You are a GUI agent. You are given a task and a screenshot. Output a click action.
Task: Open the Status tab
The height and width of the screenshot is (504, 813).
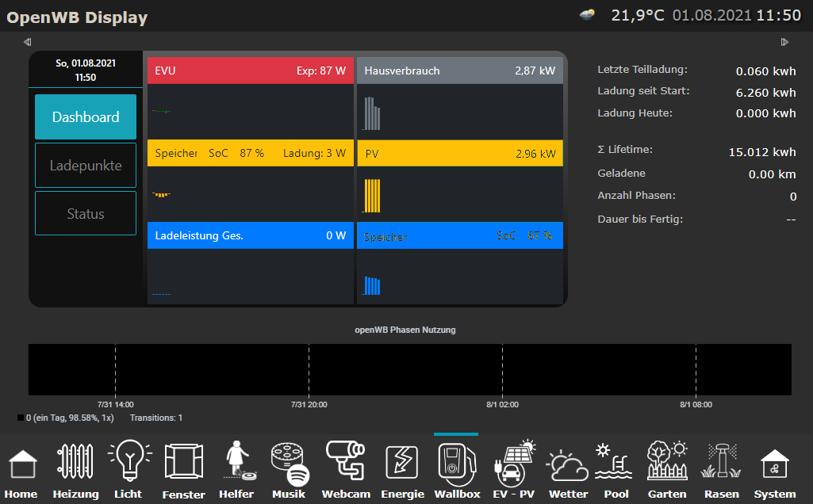[86, 214]
